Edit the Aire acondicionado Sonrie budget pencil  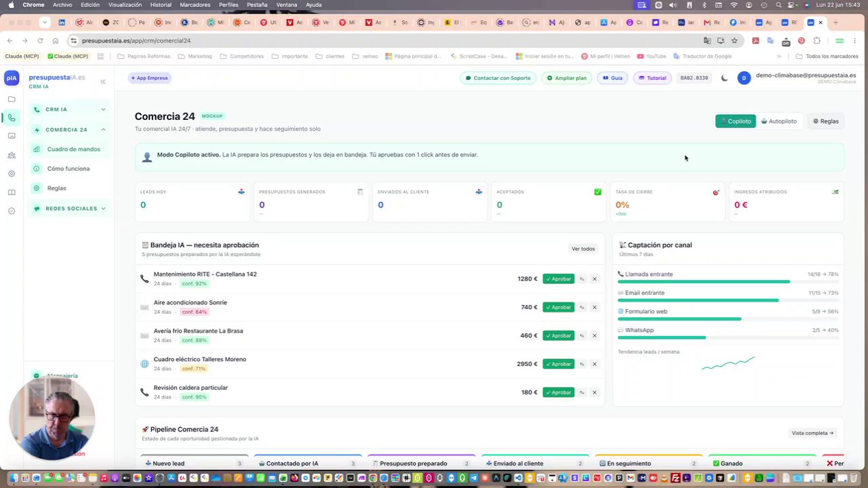click(582, 308)
